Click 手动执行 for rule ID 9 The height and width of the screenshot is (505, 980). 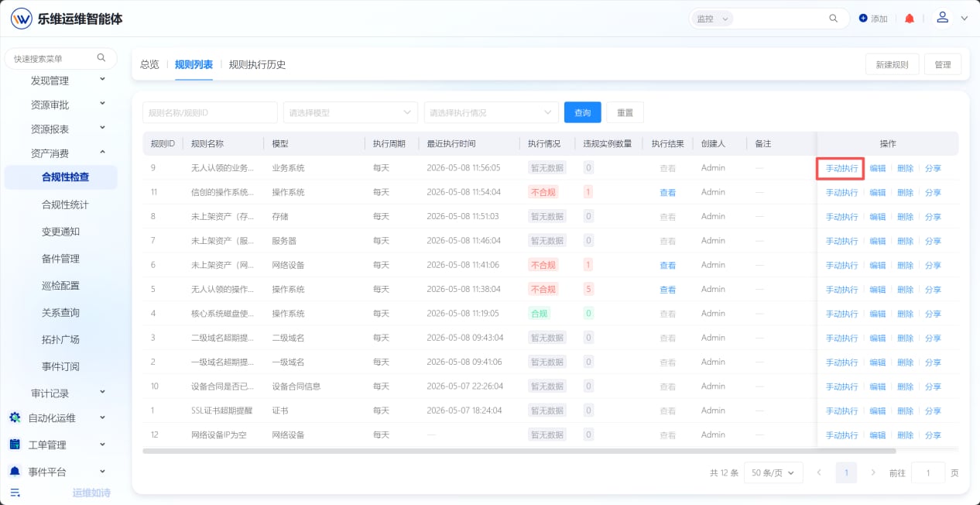841,168
